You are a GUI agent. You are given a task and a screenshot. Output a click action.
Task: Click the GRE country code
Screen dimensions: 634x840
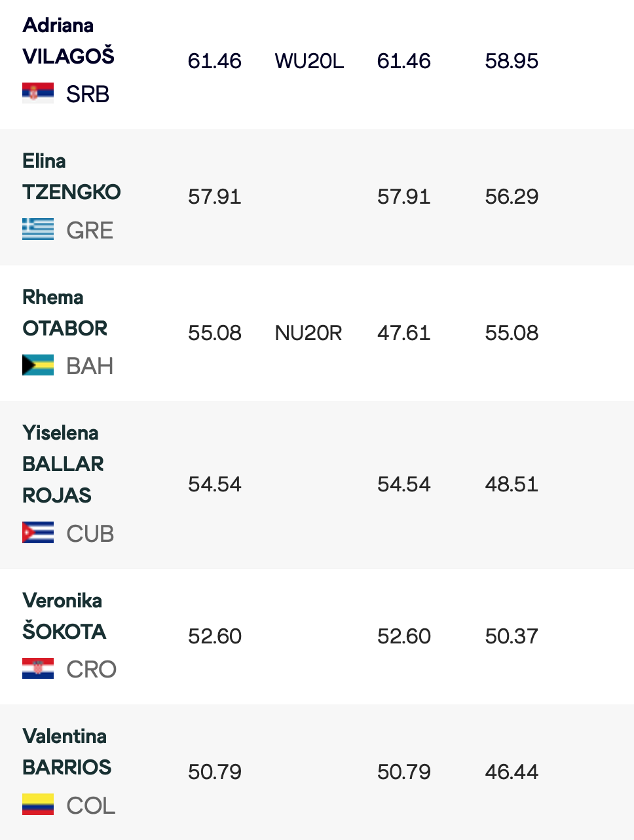90,231
